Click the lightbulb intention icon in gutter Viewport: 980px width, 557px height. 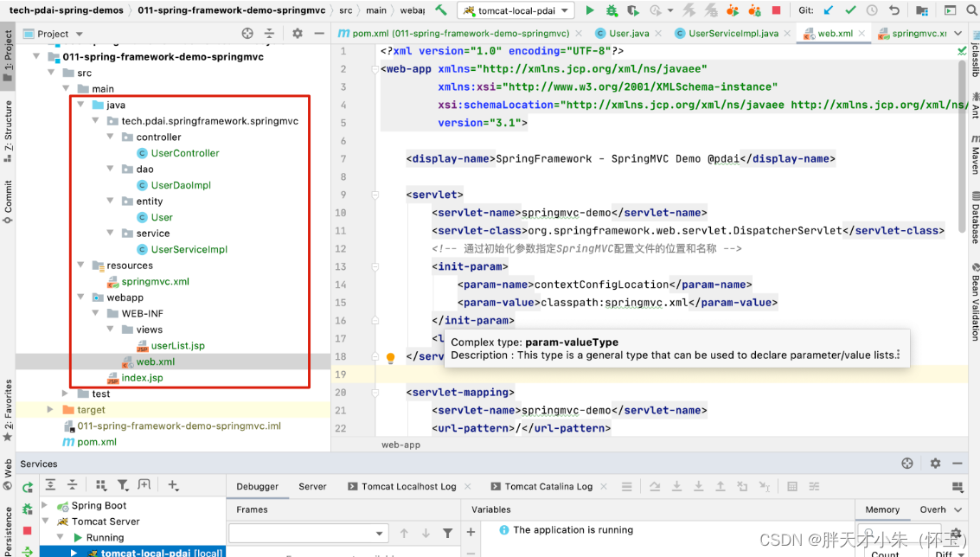[x=391, y=357]
